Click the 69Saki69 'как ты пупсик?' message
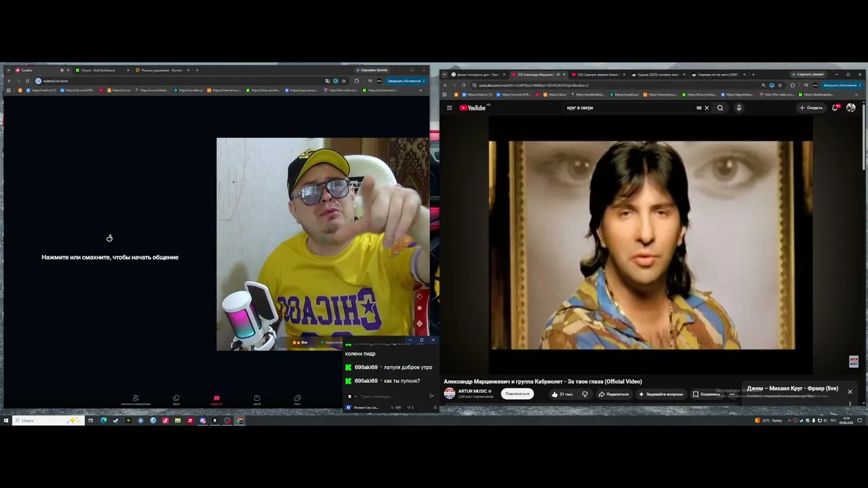 click(x=382, y=381)
